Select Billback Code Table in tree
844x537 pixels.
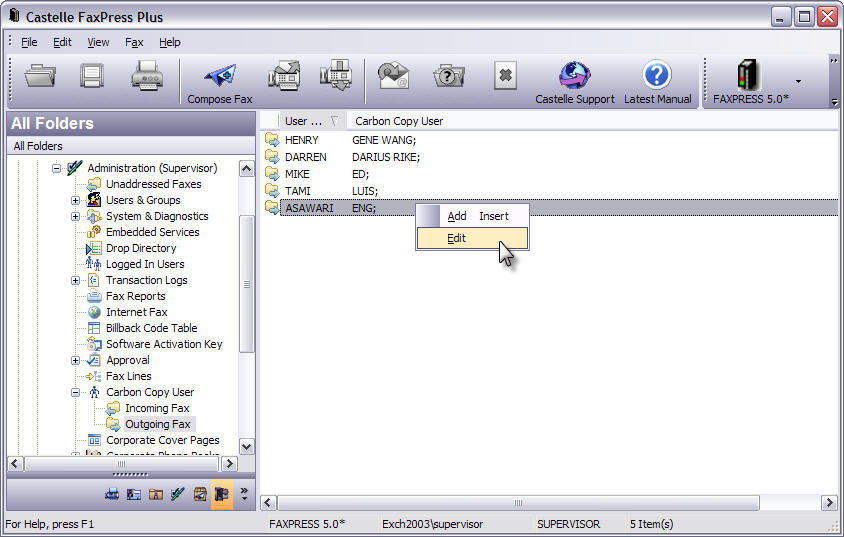click(x=151, y=328)
